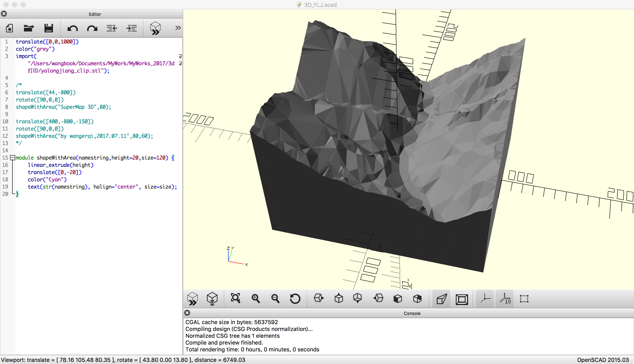This screenshot has height=364, width=634.
Task: Undo the last edit
Action: pos(73,28)
